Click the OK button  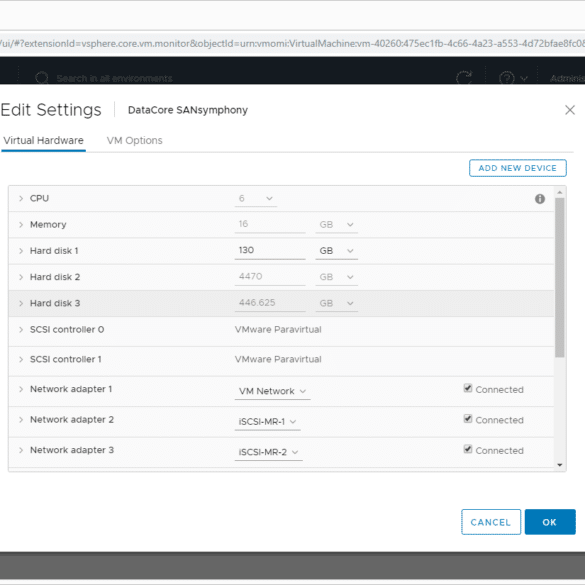[550, 522]
